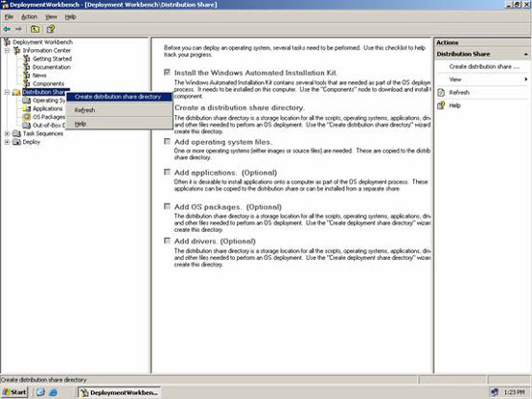Click the Forward arrow toolbar icon
The width and height of the screenshot is (532, 399).
coord(18,29)
